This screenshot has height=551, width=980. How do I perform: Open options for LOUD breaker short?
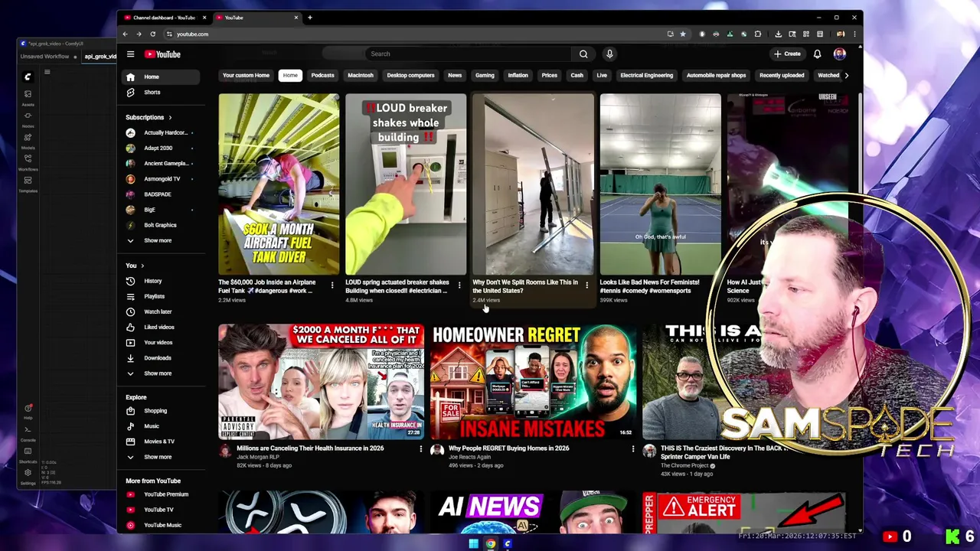tap(459, 285)
